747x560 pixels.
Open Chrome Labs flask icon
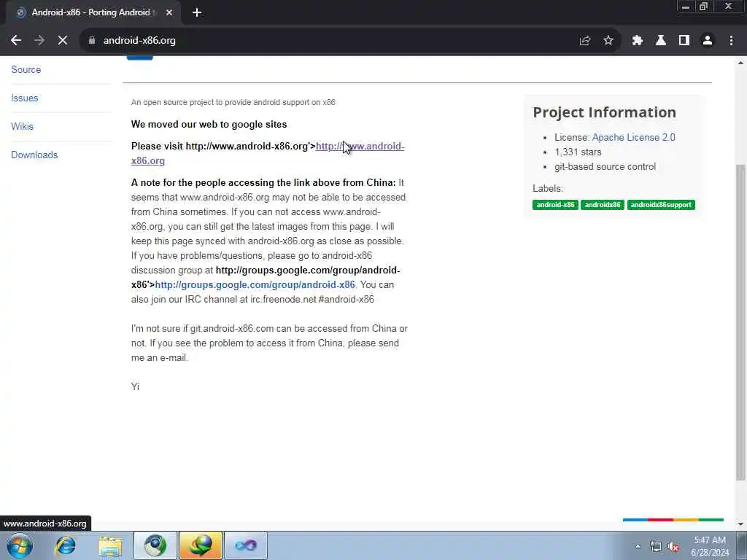[x=661, y=41]
